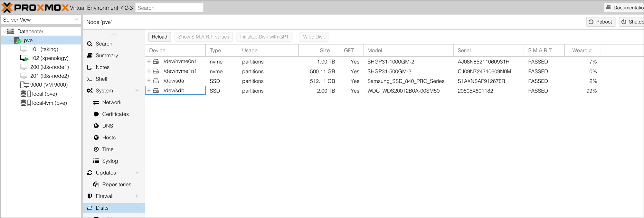
Task: Sort by the Size column header
Action: [319, 51]
